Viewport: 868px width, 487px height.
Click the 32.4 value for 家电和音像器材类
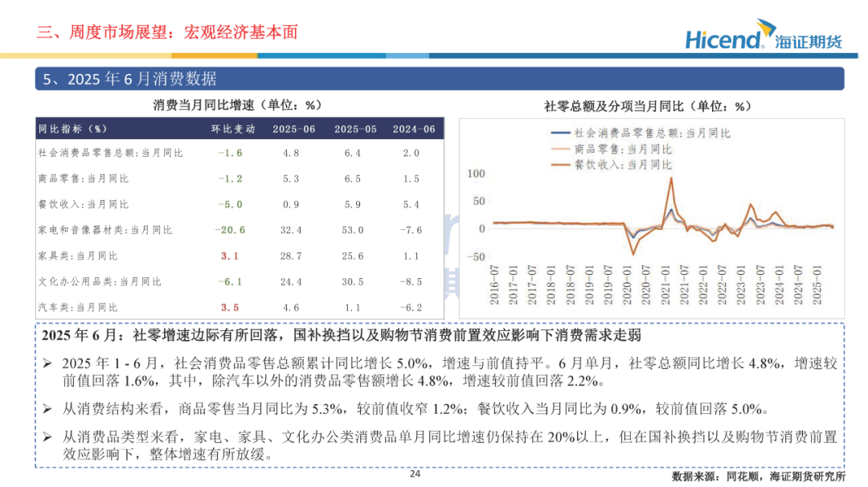tap(291, 230)
